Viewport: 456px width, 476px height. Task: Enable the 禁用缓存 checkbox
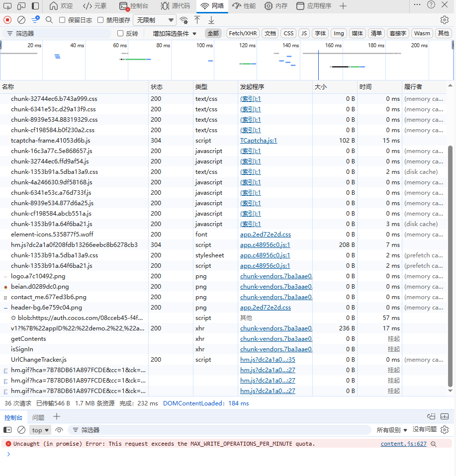coord(100,20)
